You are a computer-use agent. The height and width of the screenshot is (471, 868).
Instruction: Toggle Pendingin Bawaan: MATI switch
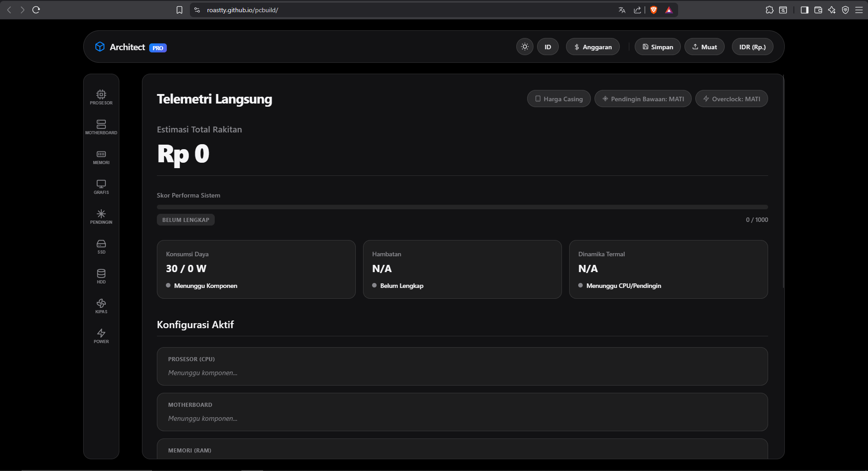pyautogui.click(x=643, y=99)
